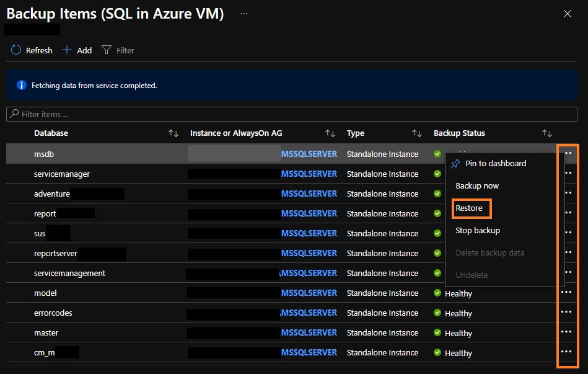
Task: Open more options for master row
Action: 566,332
